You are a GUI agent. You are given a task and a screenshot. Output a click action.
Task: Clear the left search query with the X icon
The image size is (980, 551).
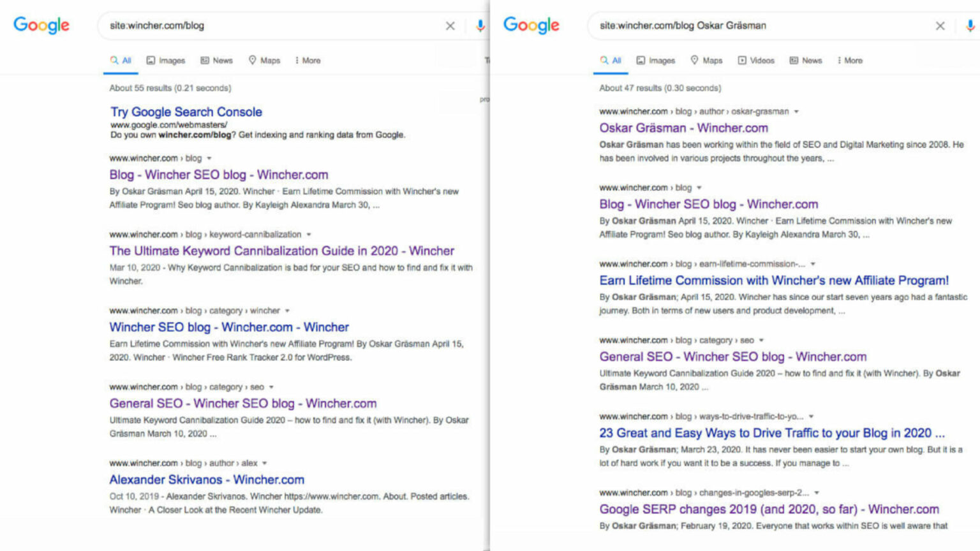450,26
